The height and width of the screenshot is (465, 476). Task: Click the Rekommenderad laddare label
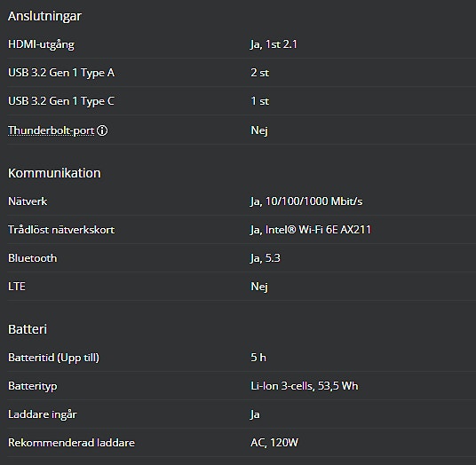(71, 443)
